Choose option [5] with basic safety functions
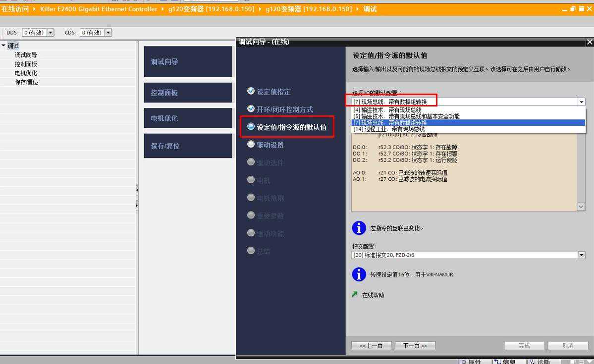This screenshot has width=594, height=364. (x=406, y=116)
